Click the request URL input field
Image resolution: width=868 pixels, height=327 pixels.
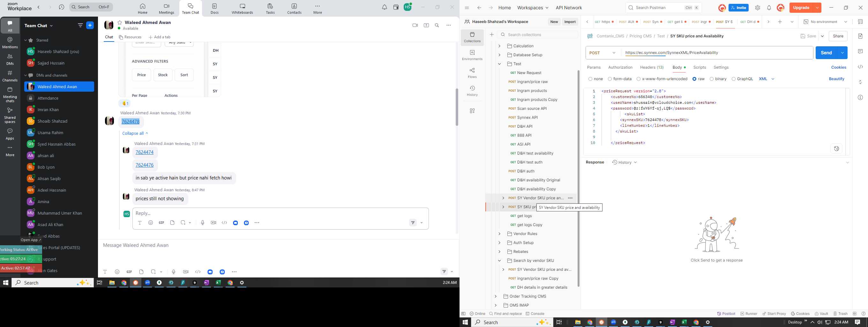[x=717, y=53]
